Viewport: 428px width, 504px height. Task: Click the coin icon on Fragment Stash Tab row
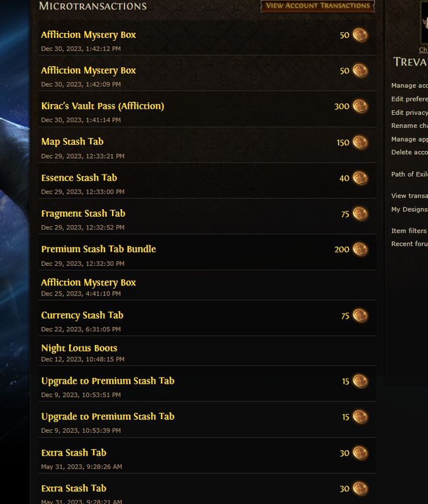[360, 214]
